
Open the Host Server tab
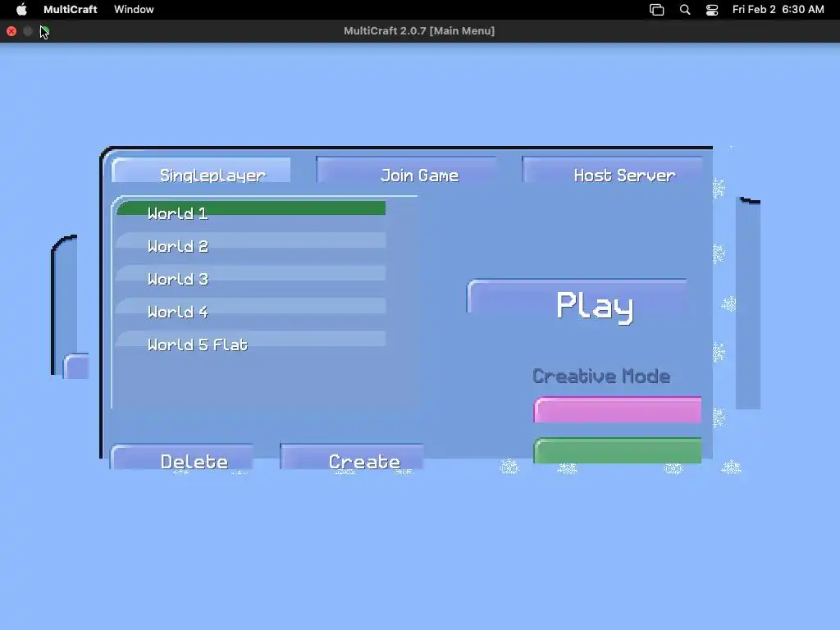[x=612, y=171]
